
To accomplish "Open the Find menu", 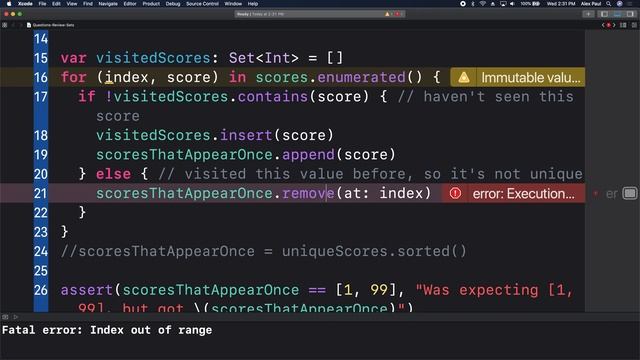I will click(88, 4).
